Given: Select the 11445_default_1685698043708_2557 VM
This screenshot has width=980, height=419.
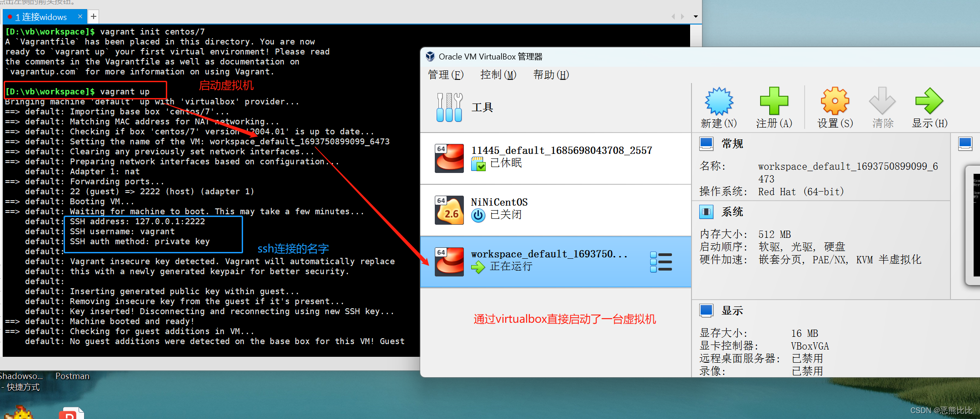Looking at the screenshot, I should (x=556, y=158).
